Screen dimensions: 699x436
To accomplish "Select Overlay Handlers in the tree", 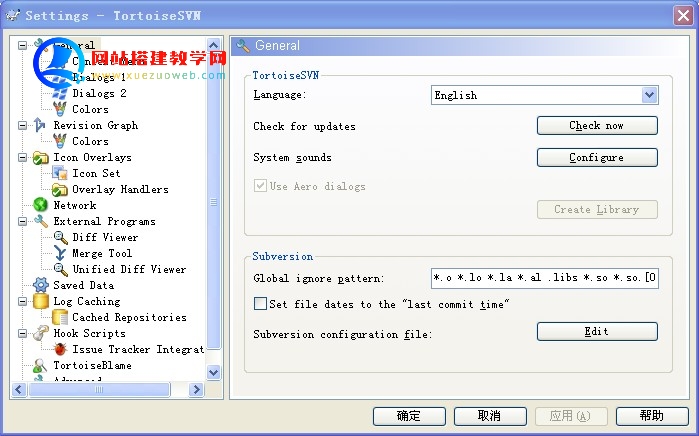I will pyautogui.click(x=120, y=189).
